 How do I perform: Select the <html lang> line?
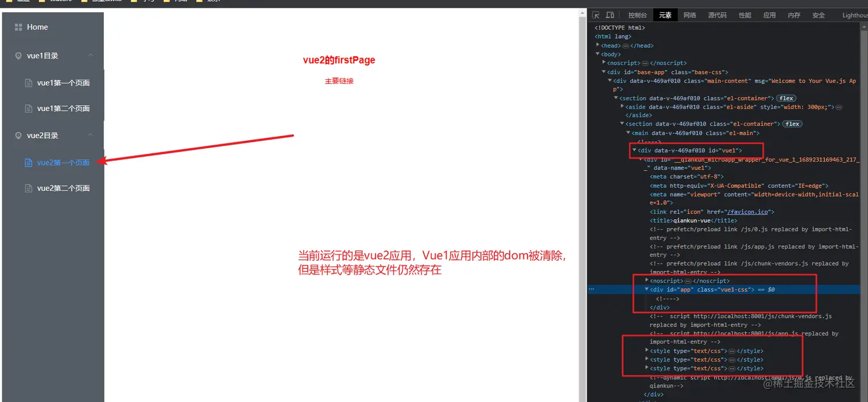tap(613, 37)
